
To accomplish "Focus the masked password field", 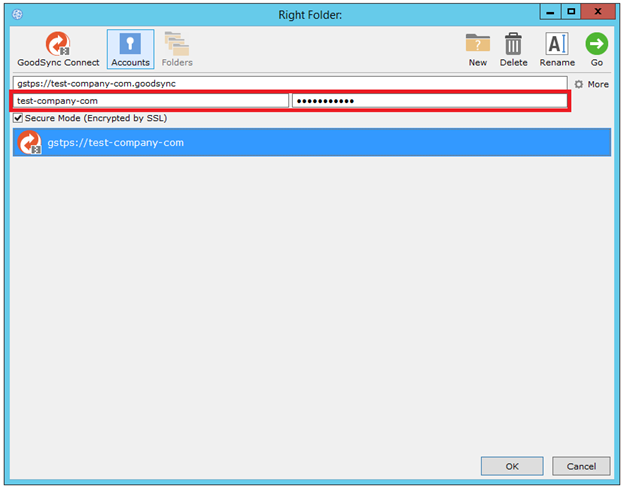I will pyautogui.click(x=428, y=101).
